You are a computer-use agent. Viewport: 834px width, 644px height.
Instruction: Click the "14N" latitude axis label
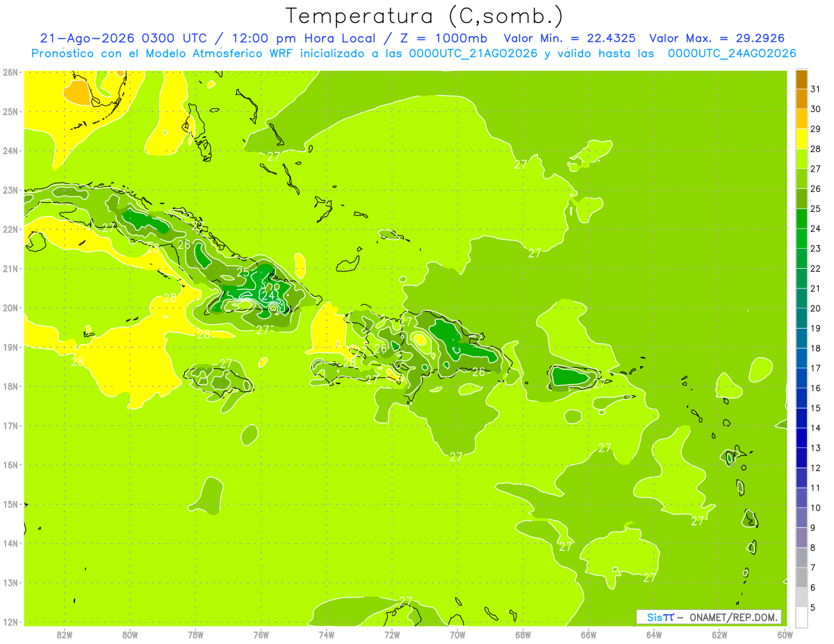[10, 543]
